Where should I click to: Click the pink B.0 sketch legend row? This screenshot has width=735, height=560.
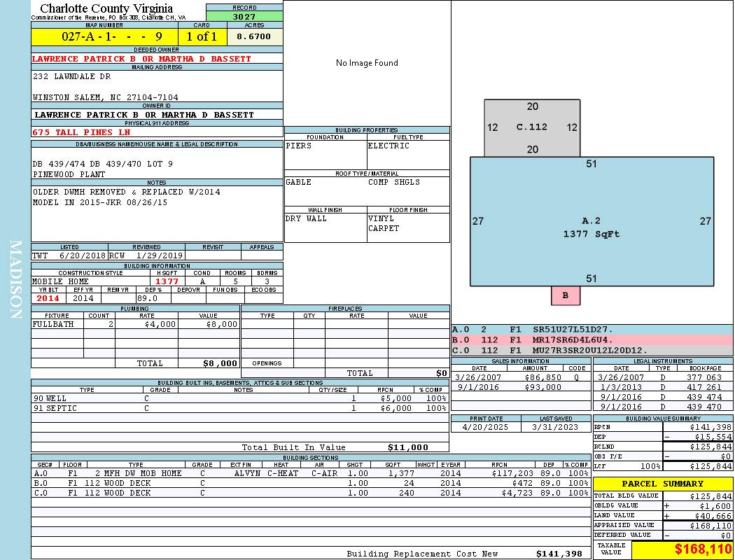pyautogui.click(x=591, y=339)
